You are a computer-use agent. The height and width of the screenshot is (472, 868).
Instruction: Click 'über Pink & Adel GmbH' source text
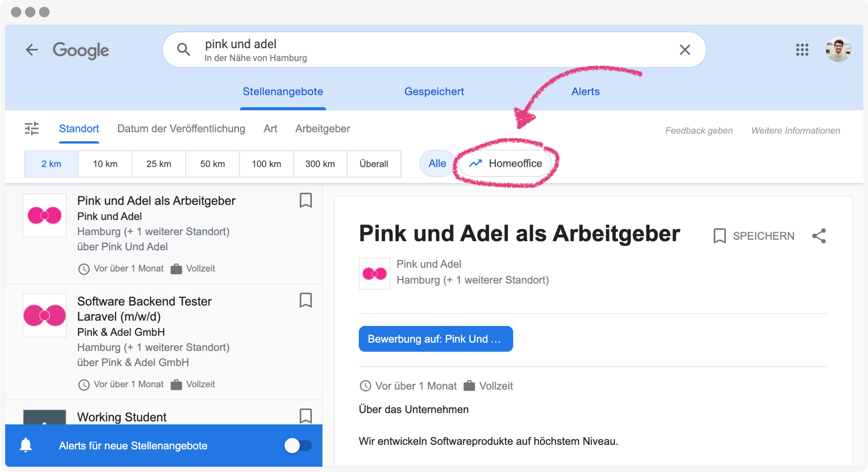click(133, 363)
